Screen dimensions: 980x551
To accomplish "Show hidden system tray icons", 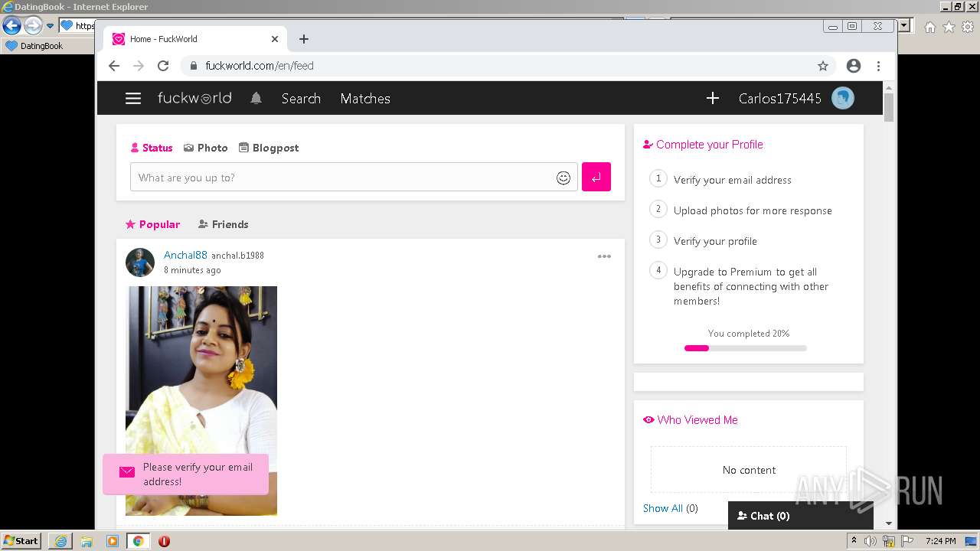I will tap(854, 540).
